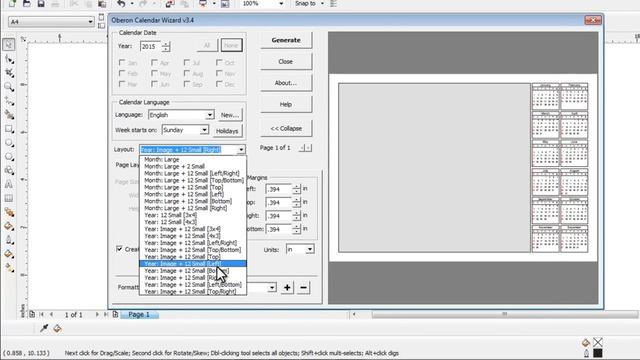Click the fill indicator icon in status bar corner
640x360 pixels.
pos(586,343)
